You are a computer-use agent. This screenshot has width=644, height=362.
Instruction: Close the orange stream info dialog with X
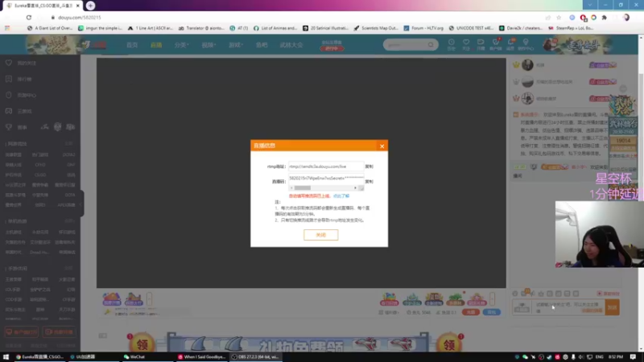click(382, 146)
